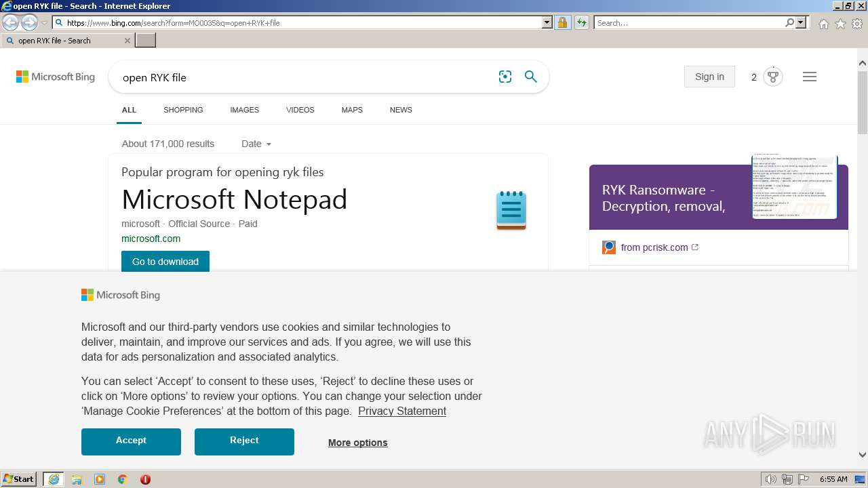
Task: Switch to the IMAGES tab
Action: (244, 110)
